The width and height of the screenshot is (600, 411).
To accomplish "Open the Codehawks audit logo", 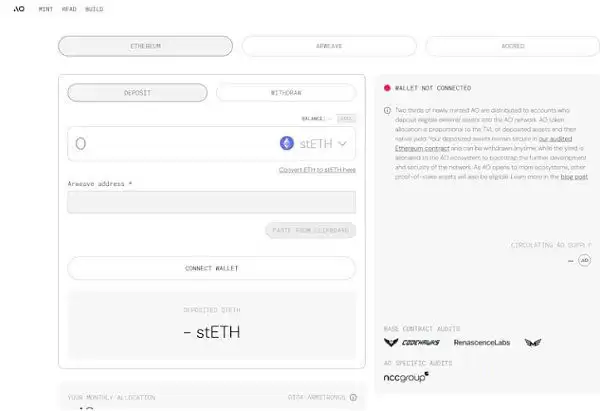I will 411,342.
